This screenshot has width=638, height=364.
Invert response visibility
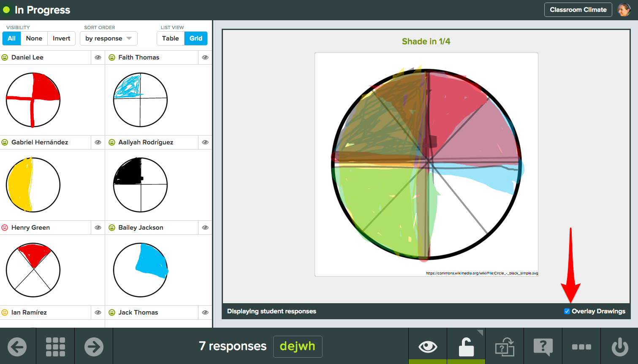click(61, 38)
